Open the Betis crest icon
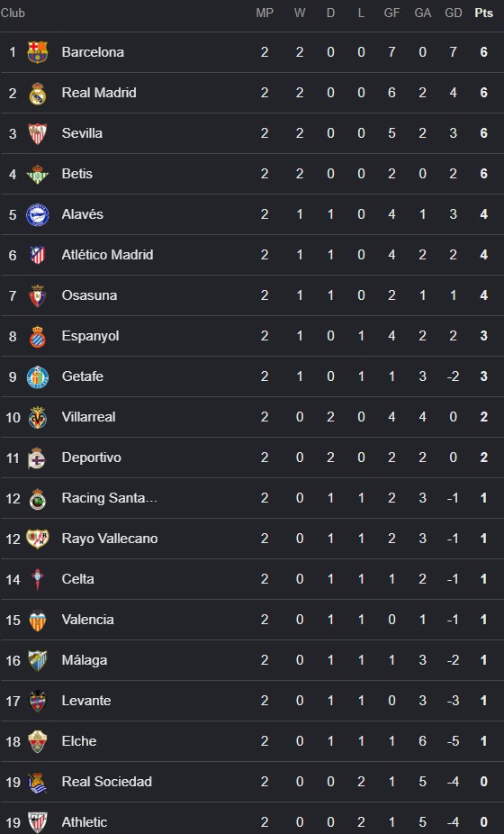Image resolution: width=504 pixels, height=834 pixels. click(37, 174)
